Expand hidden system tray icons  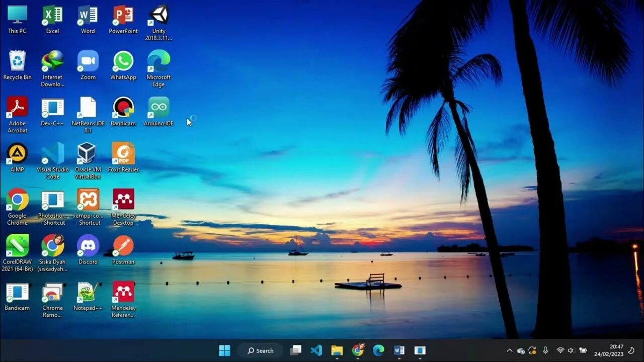pos(509,350)
